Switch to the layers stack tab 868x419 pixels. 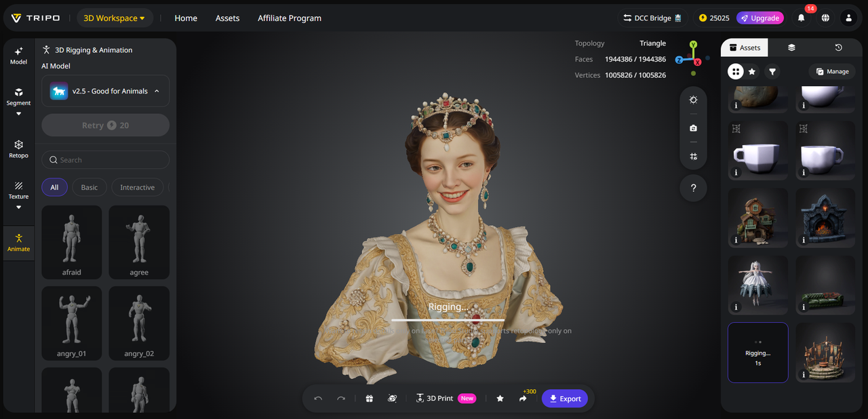point(791,47)
